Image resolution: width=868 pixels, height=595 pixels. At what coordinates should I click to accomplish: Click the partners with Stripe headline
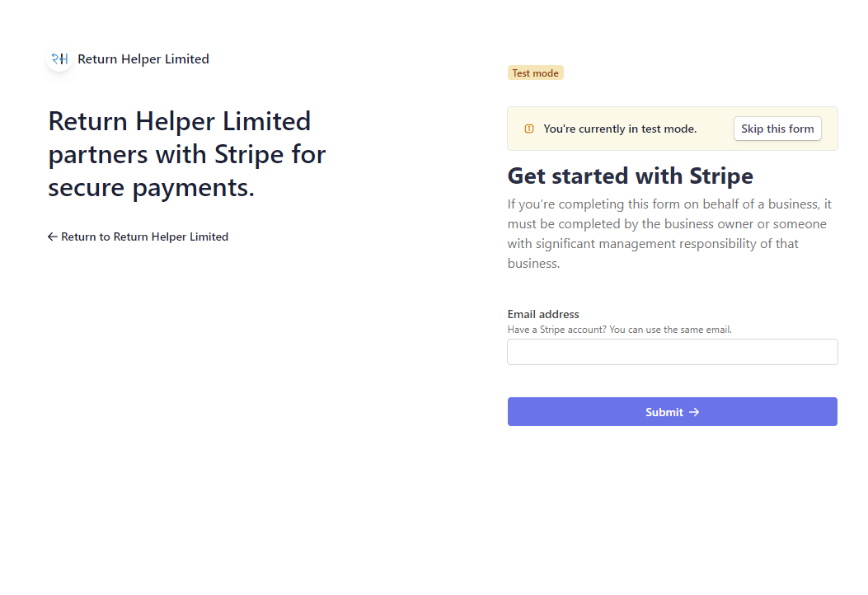[x=186, y=154]
